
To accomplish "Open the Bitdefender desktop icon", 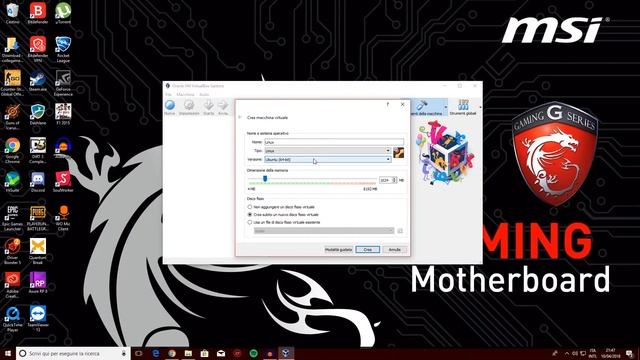I will (38, 13).
